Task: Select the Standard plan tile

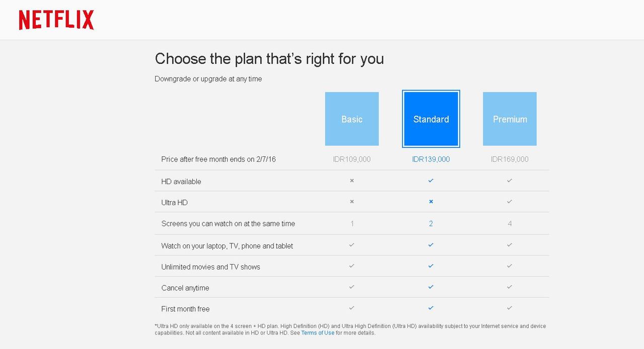Action: click(431, 119)
